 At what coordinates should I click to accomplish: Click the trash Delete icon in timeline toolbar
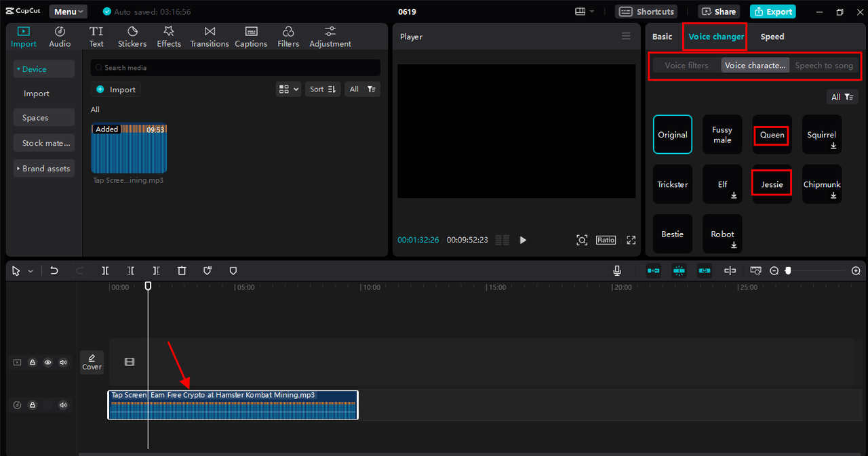pos(182,270)
